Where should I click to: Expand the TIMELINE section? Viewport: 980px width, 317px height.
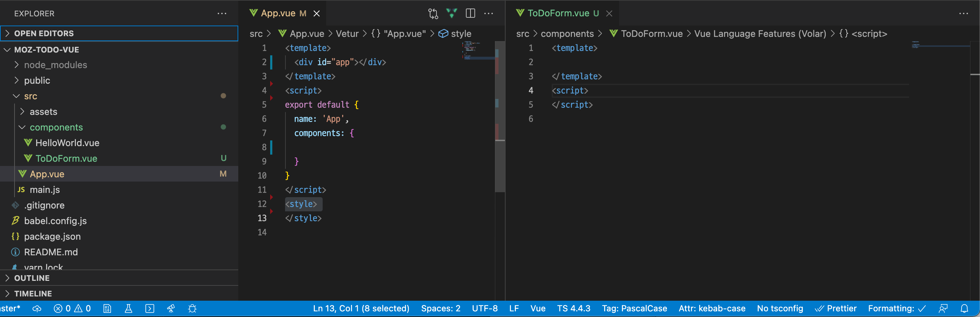[119, 294]
